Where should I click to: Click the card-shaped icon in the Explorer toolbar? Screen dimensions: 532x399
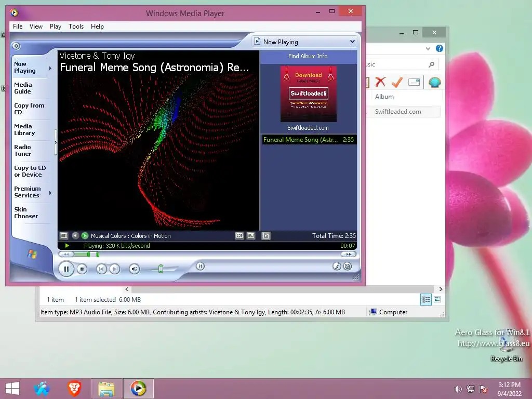(x=414, y=82)
